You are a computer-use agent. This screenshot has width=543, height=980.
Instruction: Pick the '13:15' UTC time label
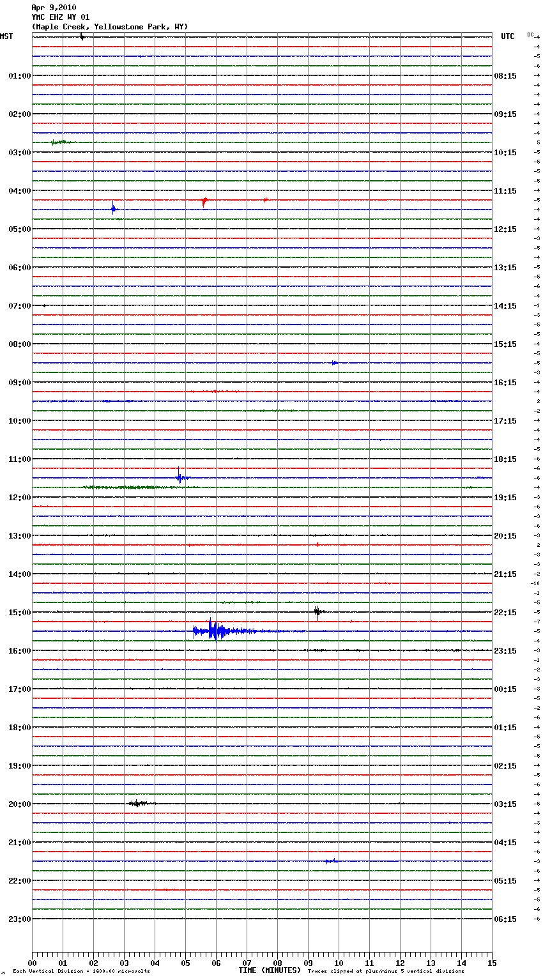coord(505,268)
